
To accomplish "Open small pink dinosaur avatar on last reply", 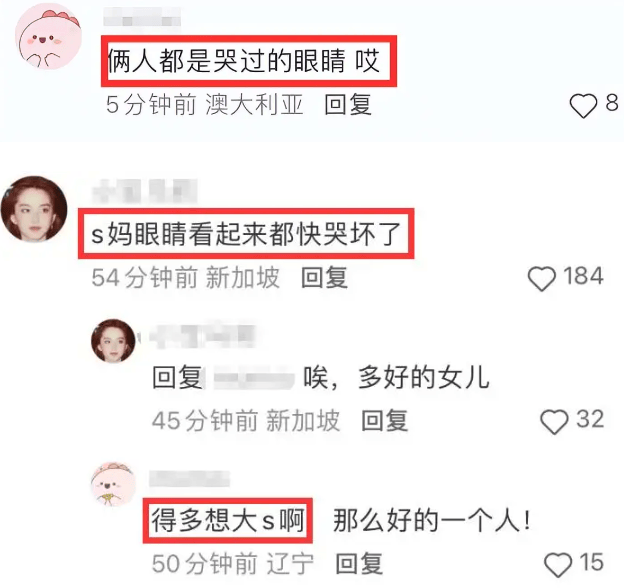I will click(113, 484).
